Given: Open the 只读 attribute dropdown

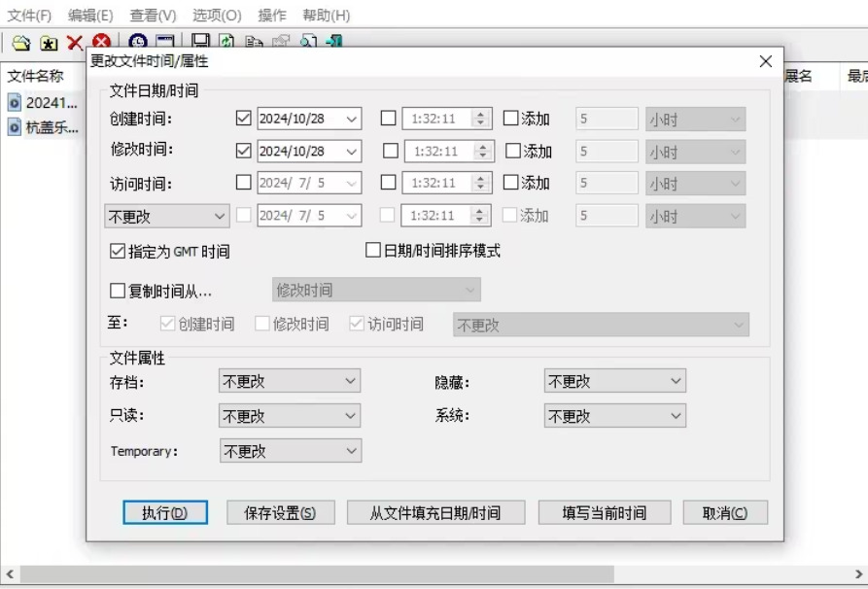Looking at the screenshot, I should click(290, 416).
